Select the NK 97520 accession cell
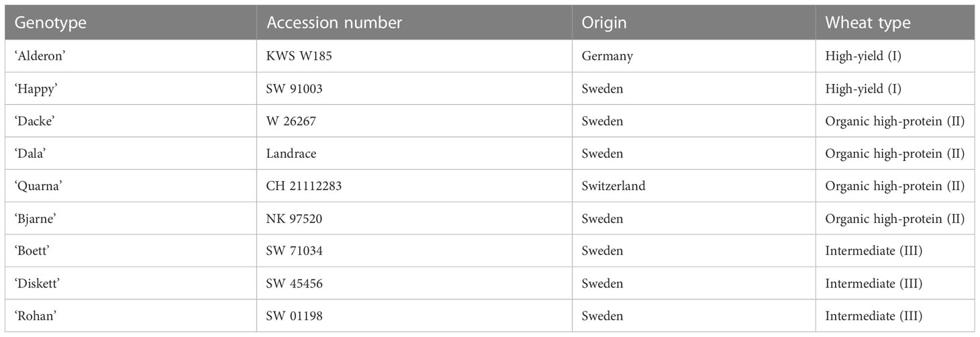The width and height of the screenshot is (980, 337). point(295,219)
